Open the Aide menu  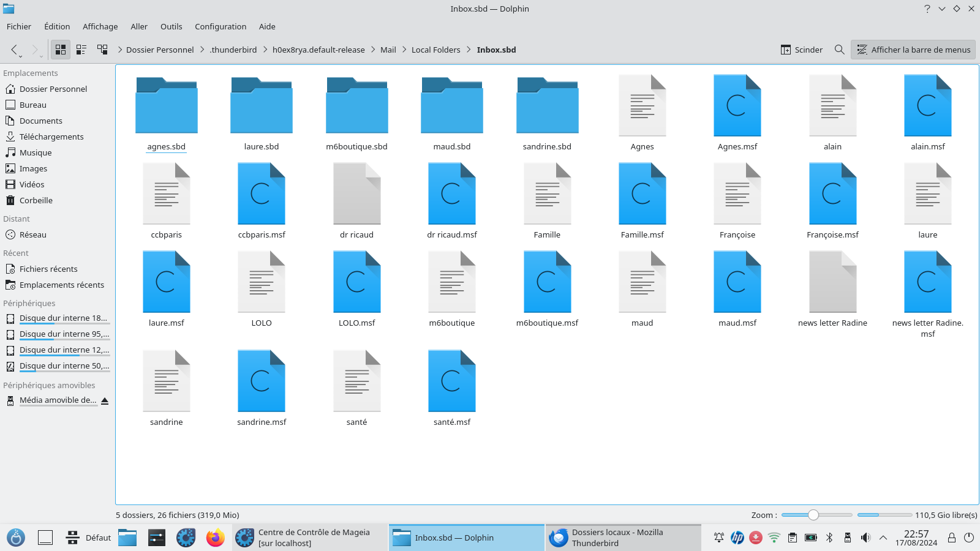coord(267,26)
